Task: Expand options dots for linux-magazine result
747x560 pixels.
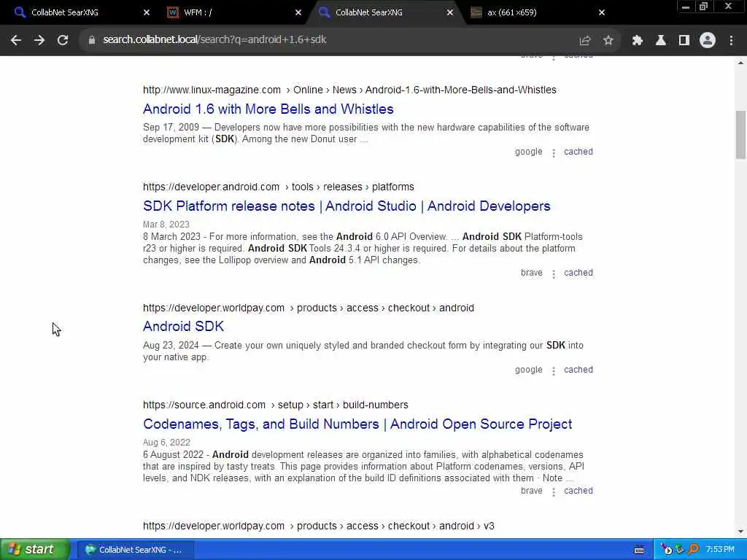Action: tap(554, 153)
